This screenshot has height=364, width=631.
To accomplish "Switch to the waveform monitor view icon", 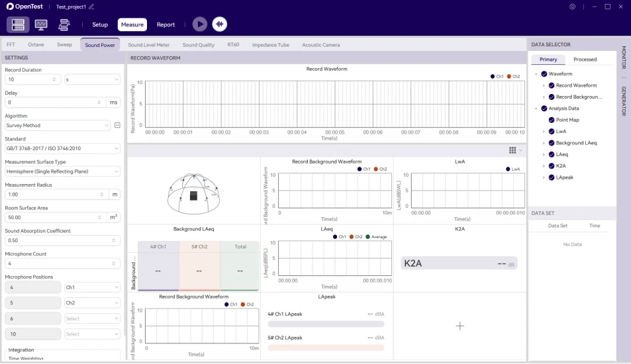I will [41, 24].
